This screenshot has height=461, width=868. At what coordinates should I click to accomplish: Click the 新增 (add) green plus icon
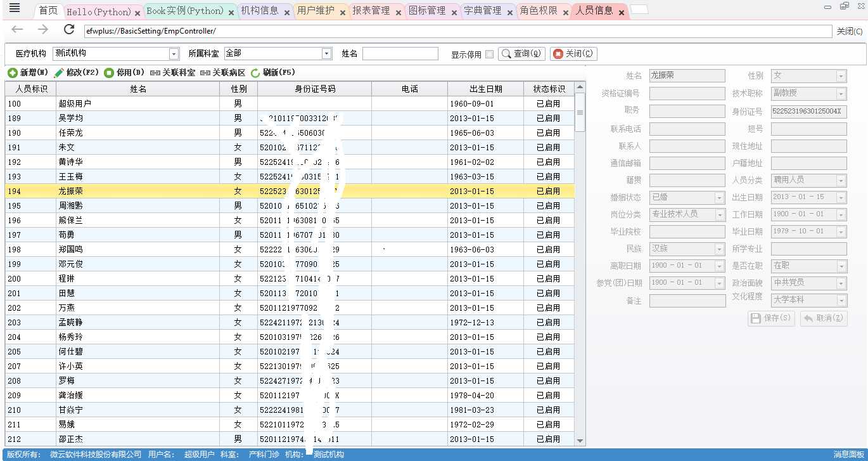tap(14, 72)
